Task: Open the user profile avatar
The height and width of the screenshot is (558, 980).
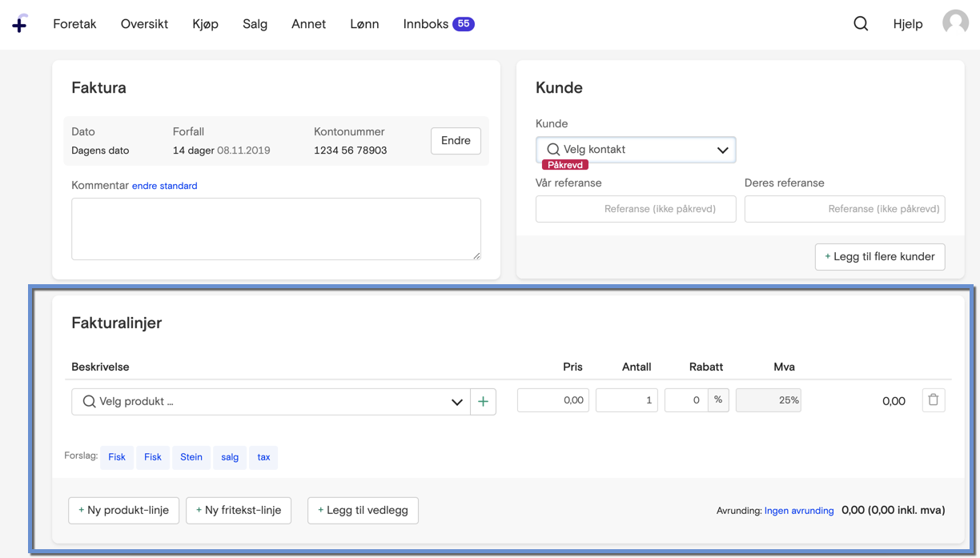Action: 955,23
